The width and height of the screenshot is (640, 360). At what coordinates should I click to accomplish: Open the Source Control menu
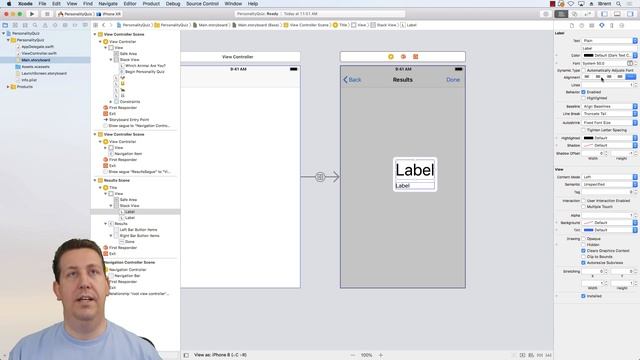click(202, 4)
